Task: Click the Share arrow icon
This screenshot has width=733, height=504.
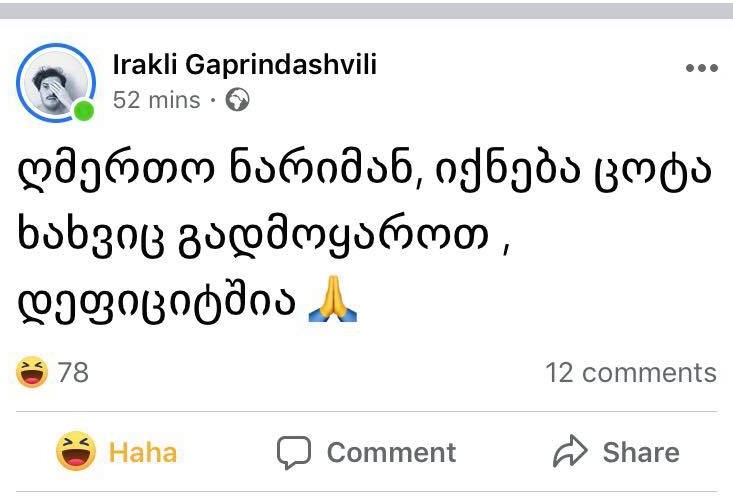Action: pyautogui.click(x=570, y=452)
